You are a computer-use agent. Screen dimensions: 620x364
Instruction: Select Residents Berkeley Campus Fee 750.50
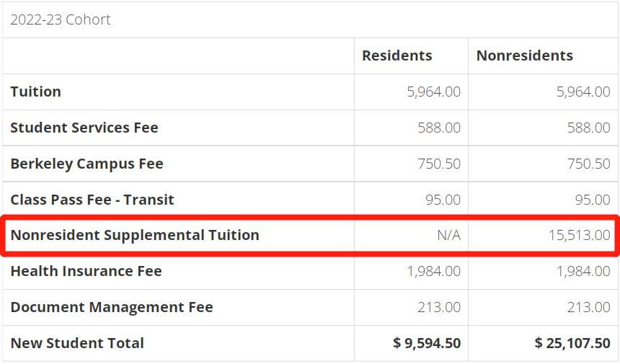(x=439, y=164)
